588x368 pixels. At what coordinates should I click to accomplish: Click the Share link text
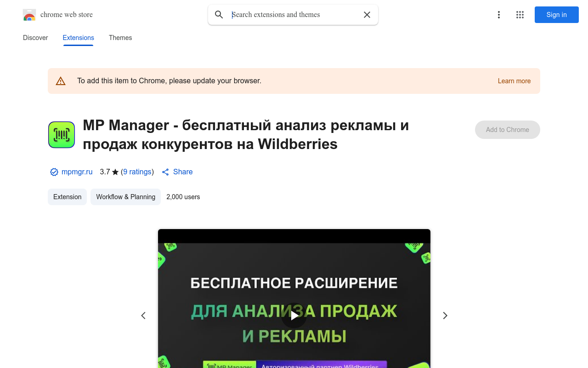pos(183,172)
